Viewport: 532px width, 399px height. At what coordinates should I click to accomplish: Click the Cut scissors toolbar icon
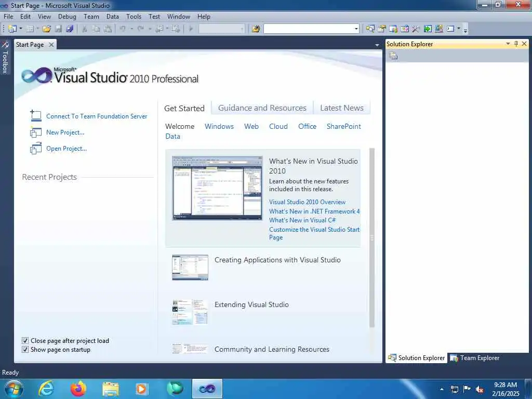tap(85, 29)
